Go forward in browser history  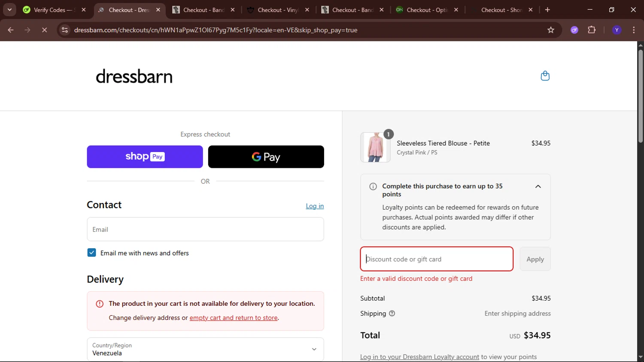coord(27,30)
